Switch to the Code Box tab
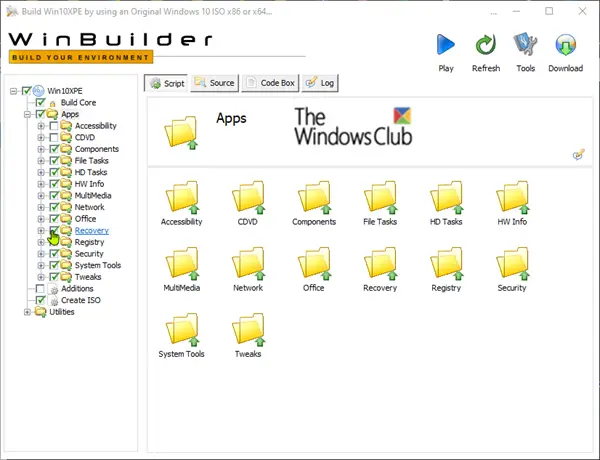The height and width of the screenshot is (460, 600). point(270,83)
